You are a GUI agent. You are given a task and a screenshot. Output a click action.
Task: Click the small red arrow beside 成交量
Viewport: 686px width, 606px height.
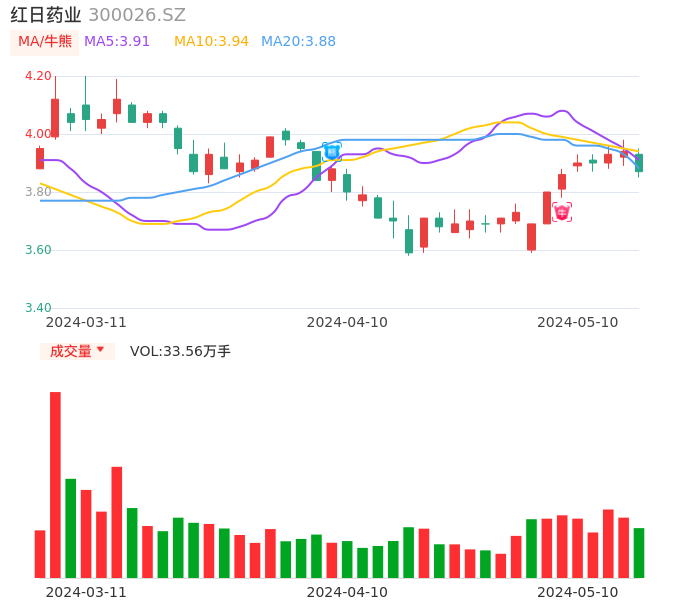coord(100,350)
